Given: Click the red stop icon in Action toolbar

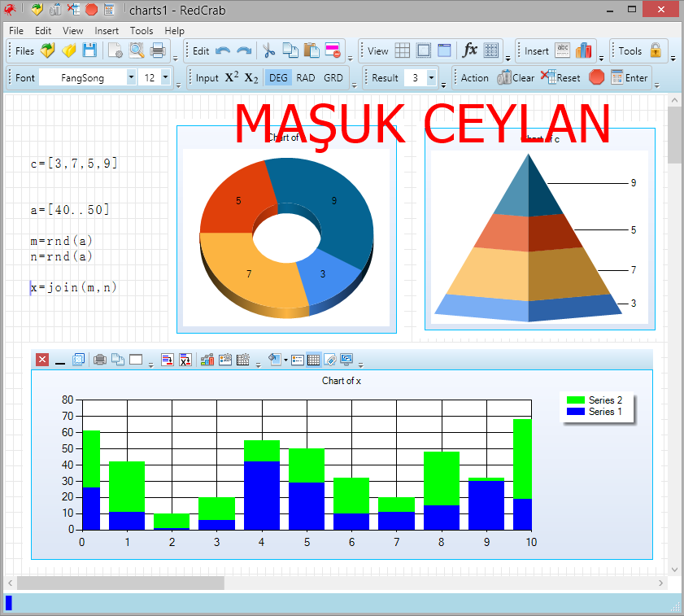Looking at the screenshot, I should [x=596, y=77].
